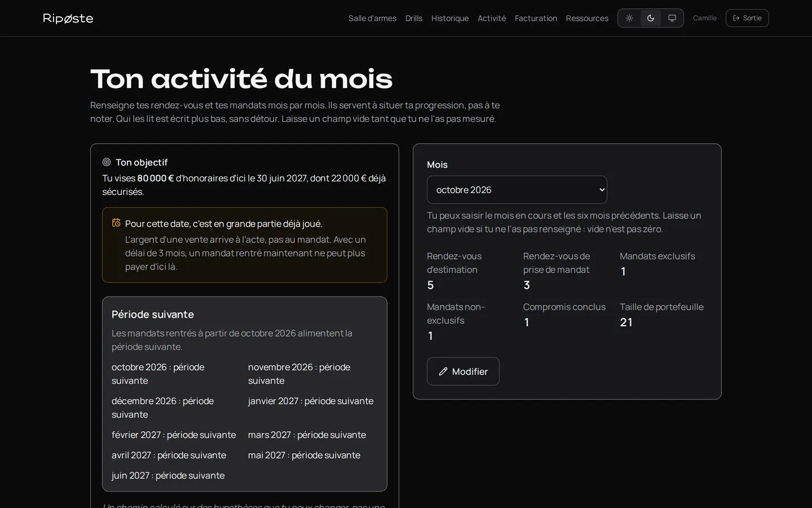
Task: Switch to dark theme moon icon
Action: tap(651, 18)
